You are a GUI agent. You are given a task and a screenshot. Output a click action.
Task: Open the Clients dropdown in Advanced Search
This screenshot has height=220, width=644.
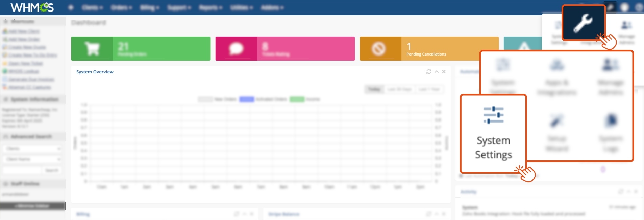pyautogui.click(x=32, y=149)
